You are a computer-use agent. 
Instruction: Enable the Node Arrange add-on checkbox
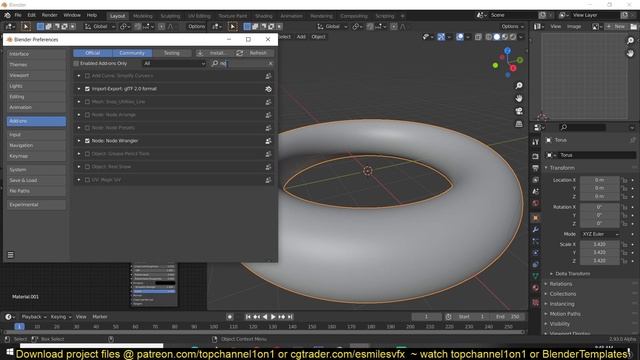pyautogui.click(x=87, y=115)
